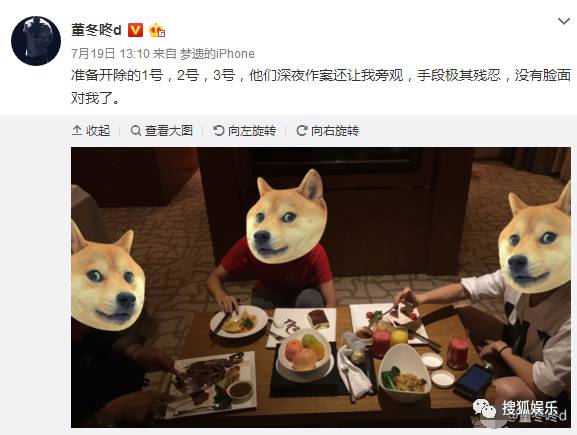Image resolution: width=577 pixels, height=435 pixels.
Task: Click the orange V verified badge
Action: [x=135, y=30]
